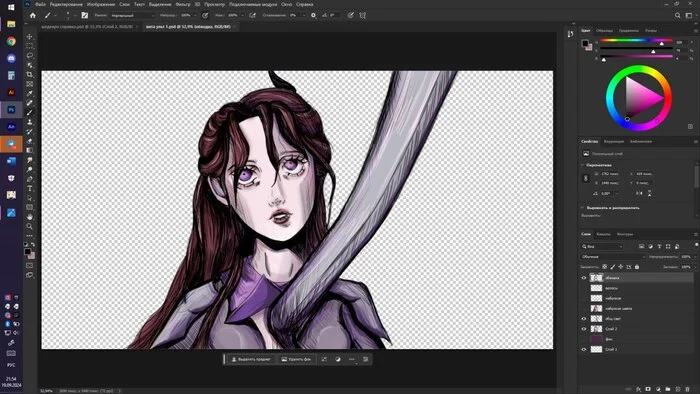This screenshot has height=394, width=700.
Task: Toggle lock position
Action: click(x=621, y=267)
